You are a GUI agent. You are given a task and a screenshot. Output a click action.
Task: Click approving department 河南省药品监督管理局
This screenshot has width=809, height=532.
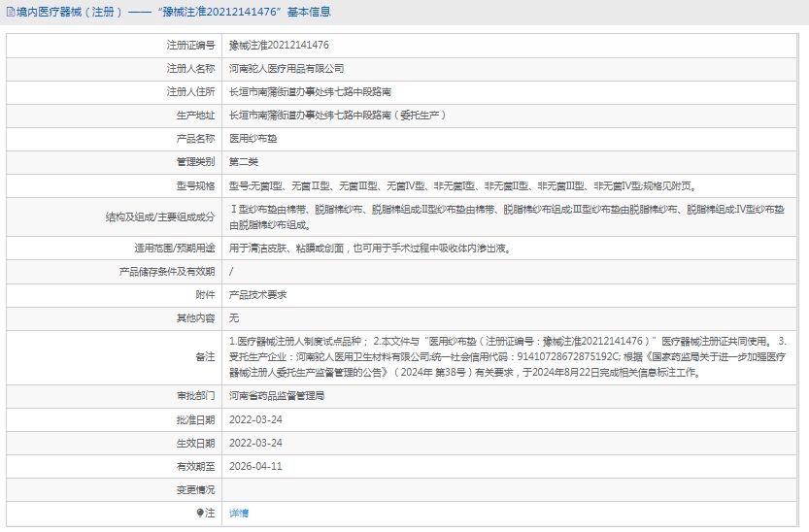(276, 396)
